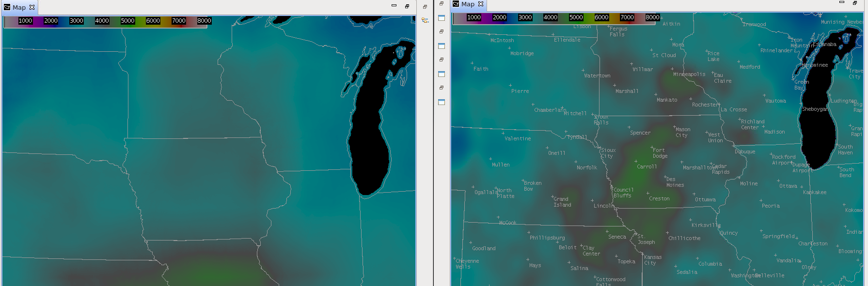Click the Peoria city label
Viewport: 868px width, 286px height.
[x=771, y=206]
